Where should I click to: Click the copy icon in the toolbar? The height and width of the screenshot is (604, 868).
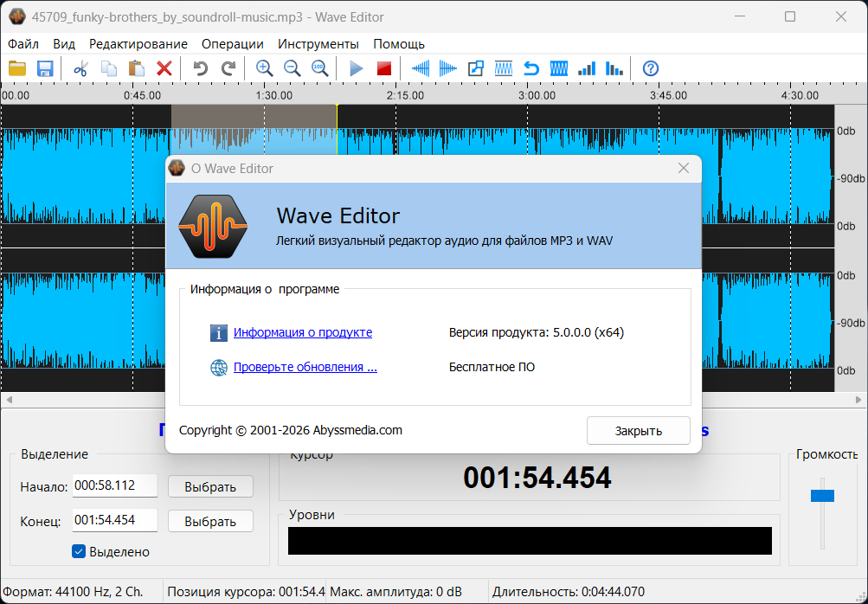pyautogui.click(x=109, y=68)
